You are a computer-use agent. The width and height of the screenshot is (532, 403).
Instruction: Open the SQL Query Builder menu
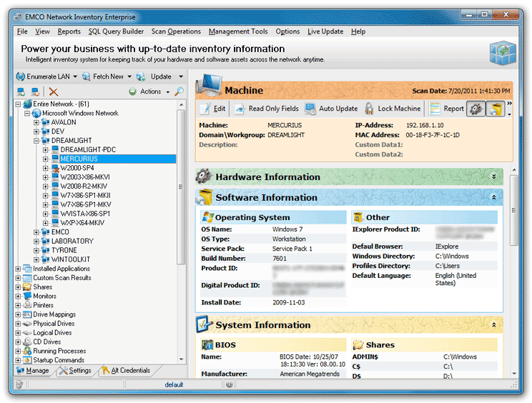(x=115, y=31)
